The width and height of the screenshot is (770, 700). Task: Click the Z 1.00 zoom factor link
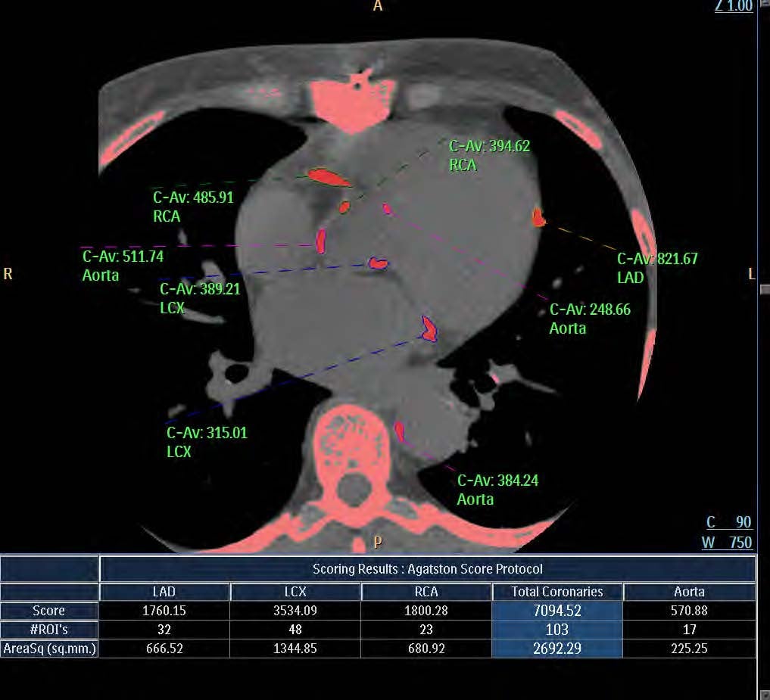pos(734,7)
